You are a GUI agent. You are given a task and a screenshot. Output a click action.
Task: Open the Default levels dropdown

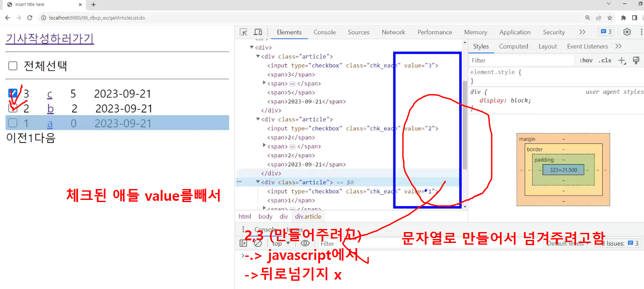point(568,243)
